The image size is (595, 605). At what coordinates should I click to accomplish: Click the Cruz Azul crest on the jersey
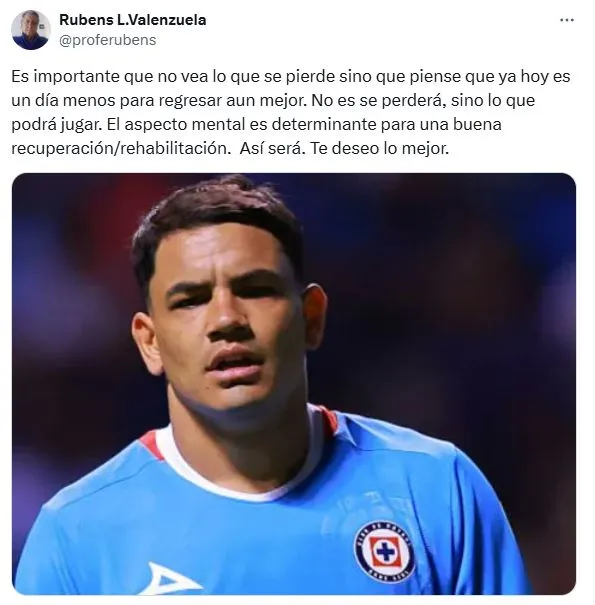click(384, 553)
